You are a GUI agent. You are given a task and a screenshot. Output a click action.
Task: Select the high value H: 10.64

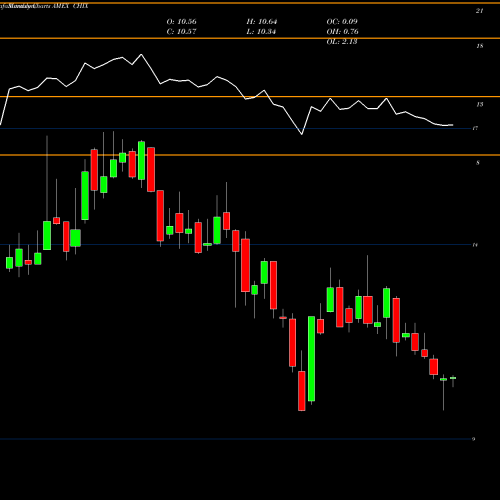[x=262, y=21]
